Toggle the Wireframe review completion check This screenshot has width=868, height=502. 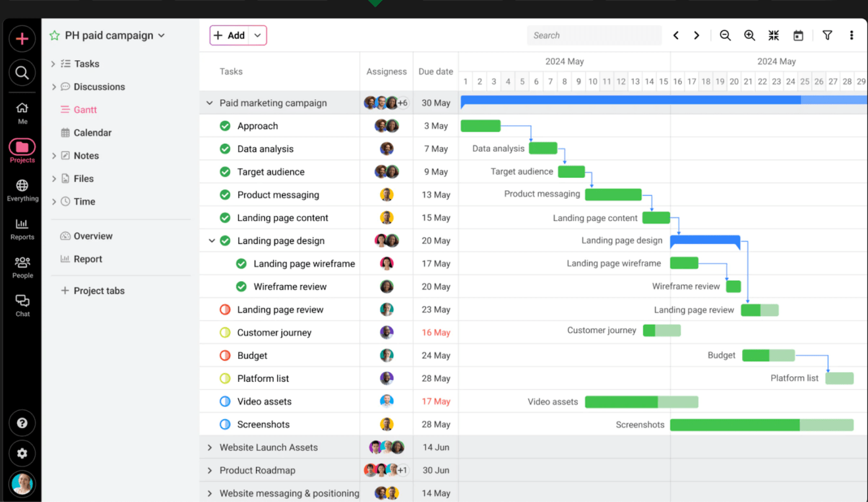pos(241,286)
